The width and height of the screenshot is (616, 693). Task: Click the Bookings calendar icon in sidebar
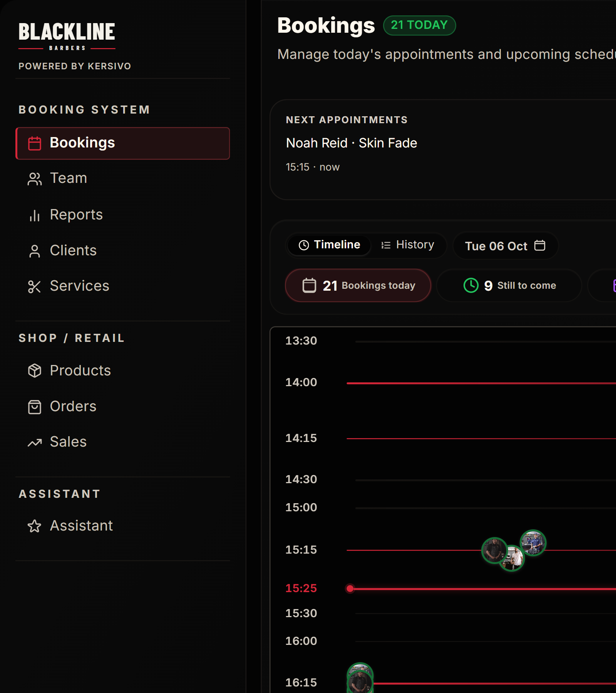35,143
